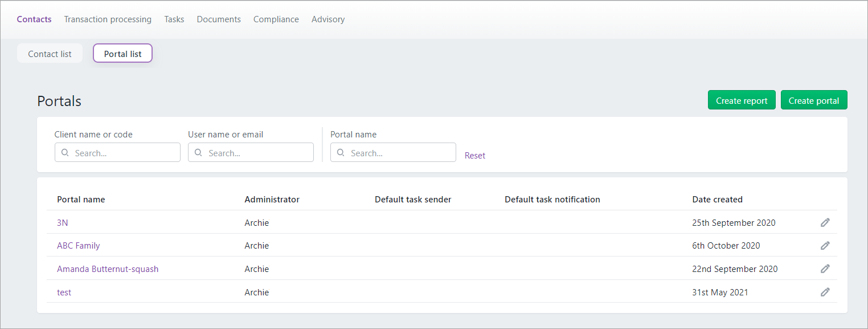Click the Create portal button
The height and width of the screenshot is (329, 868).
coord(814,100)
